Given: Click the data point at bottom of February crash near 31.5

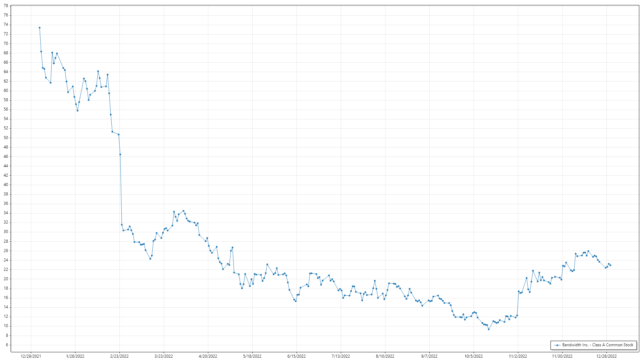Looking at the screenshot, I should coord(122,225).
